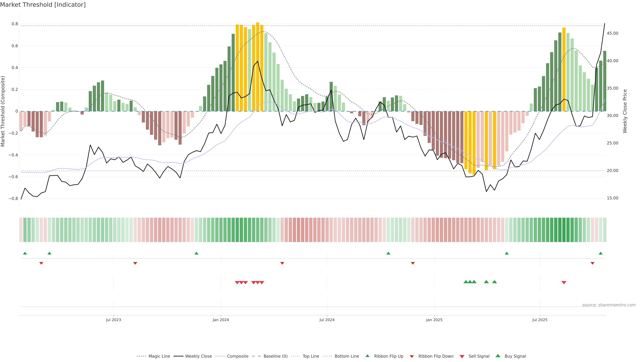
Task: Click the Sell Signal legend icon
Action: coord(462,356)
